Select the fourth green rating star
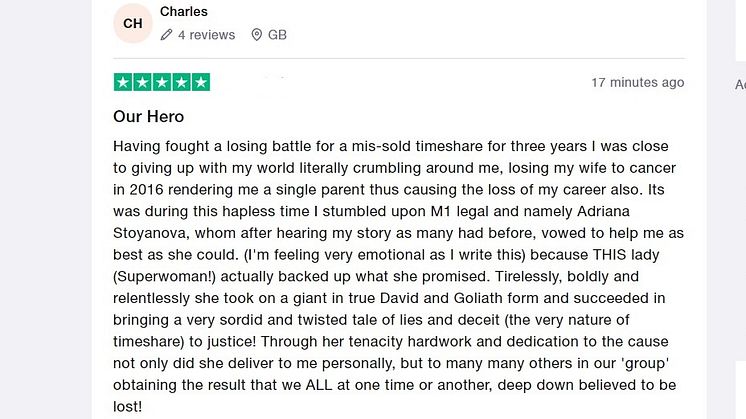 pos(181,82)
